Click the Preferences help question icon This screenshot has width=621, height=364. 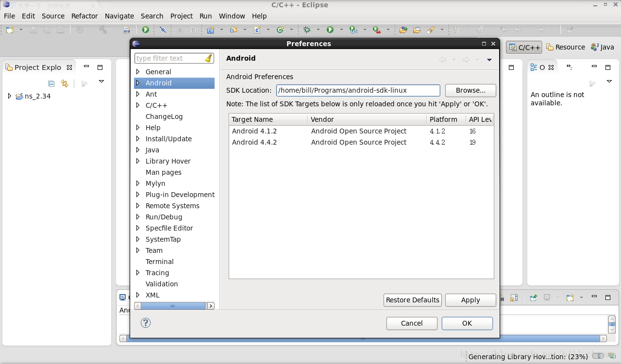tap(146, 323)
